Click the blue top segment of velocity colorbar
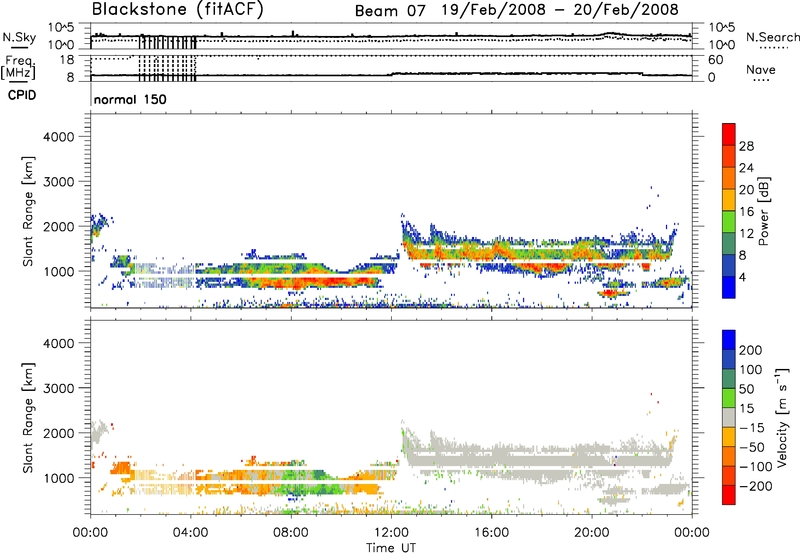 pyautogui.click(x=729, y=340)
